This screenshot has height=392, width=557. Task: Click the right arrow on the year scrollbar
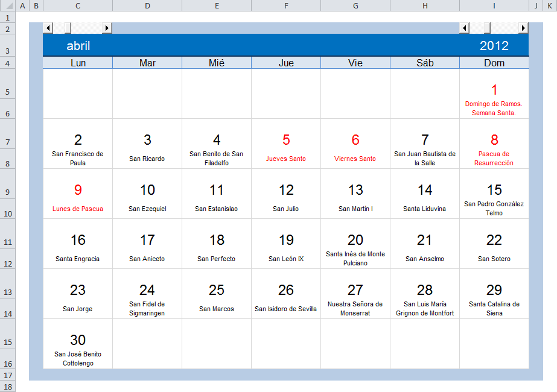pos(523,28)
